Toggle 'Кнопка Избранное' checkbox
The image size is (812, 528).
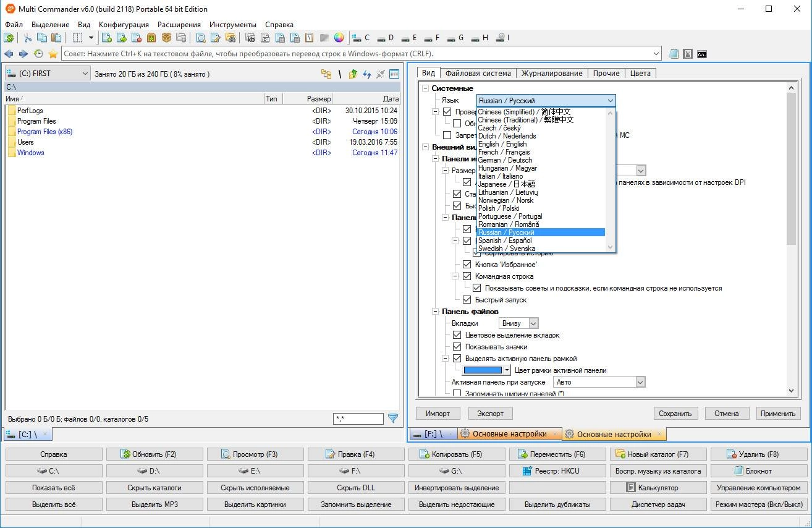pyautogui.click(x=467, y=265)
